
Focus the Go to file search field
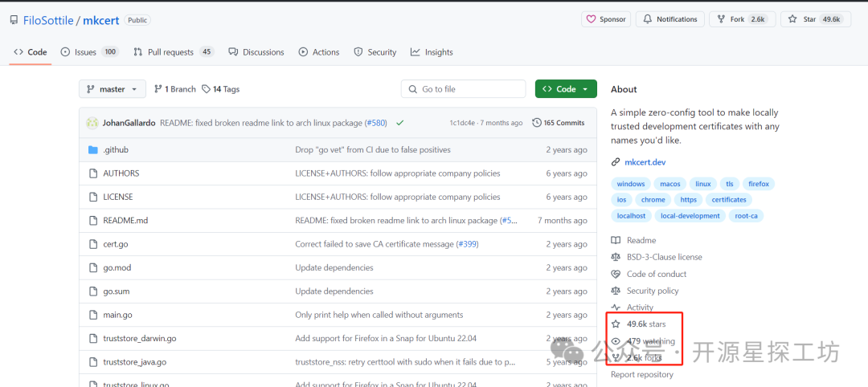(464, 89)
